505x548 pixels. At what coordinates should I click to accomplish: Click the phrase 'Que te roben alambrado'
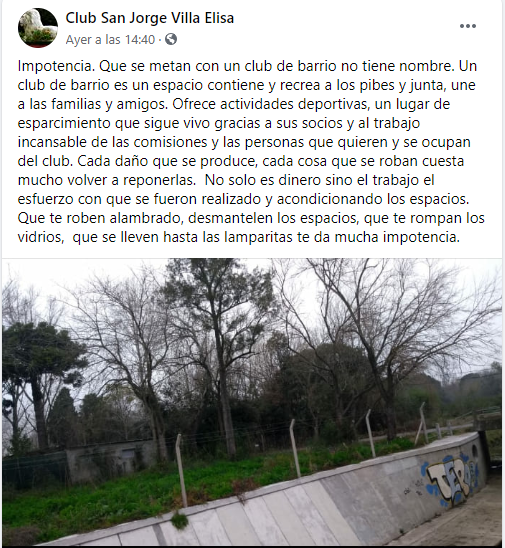click(101, 218)
